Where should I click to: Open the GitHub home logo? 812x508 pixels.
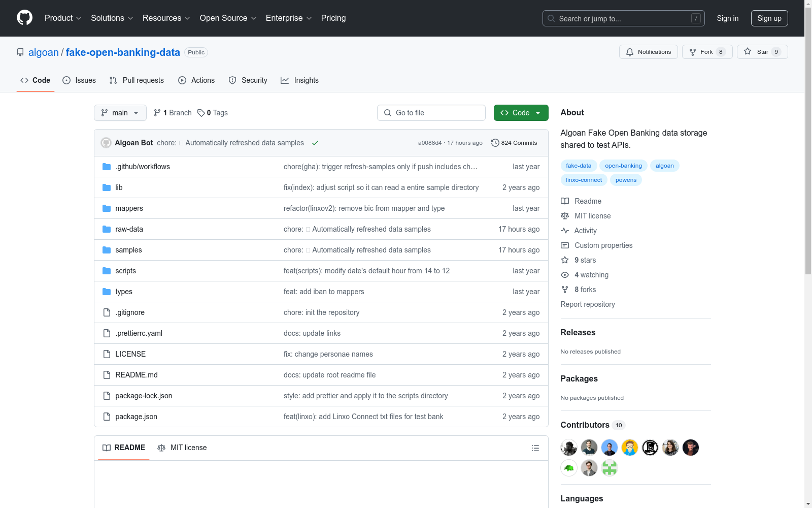point(24,18)
